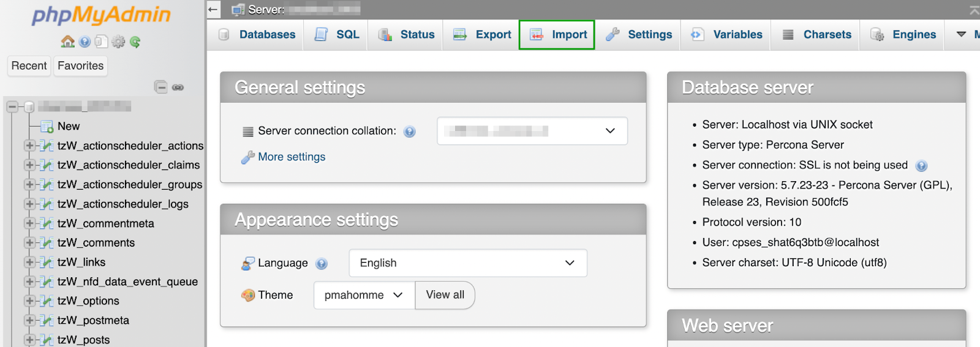Open help icon next to Language

pyautogui.click(x=322, y=263)
